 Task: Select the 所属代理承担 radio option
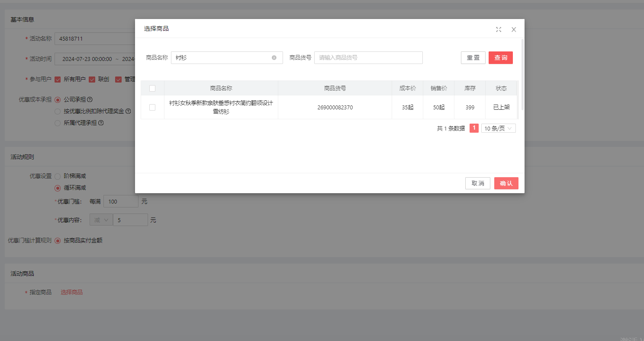tap(58, 123)
